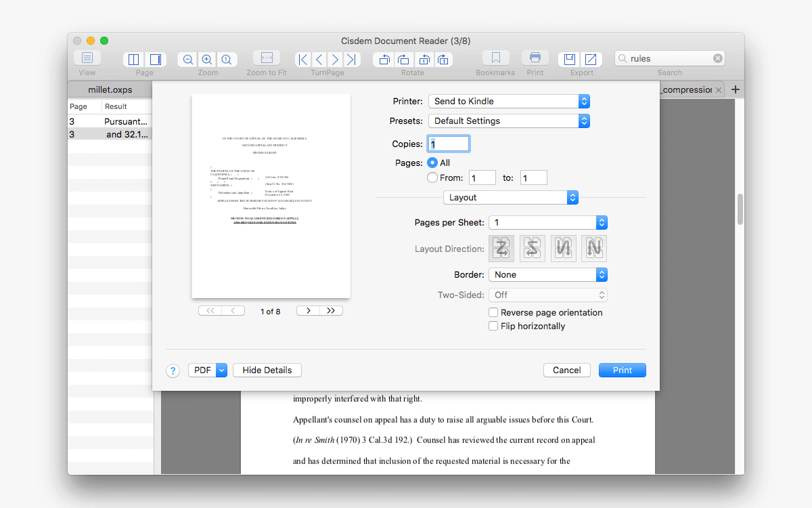Viewport: 812px width, 508px height.
Task: Click the actual size zoom icon
Action: point(227,60)
